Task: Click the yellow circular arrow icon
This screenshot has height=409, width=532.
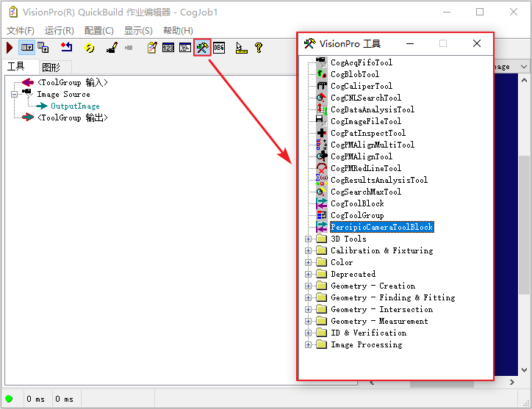Action: pyautogui.click(x=89, y=48)
